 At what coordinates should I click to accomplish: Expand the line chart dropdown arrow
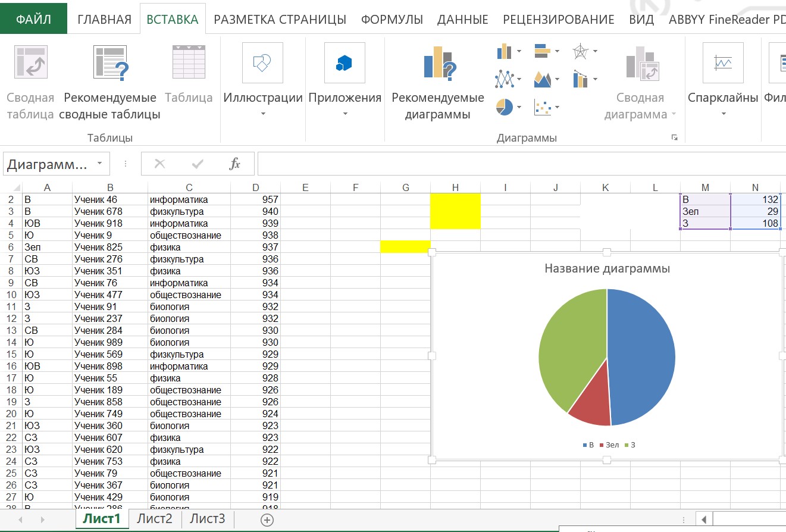[519, 79]
